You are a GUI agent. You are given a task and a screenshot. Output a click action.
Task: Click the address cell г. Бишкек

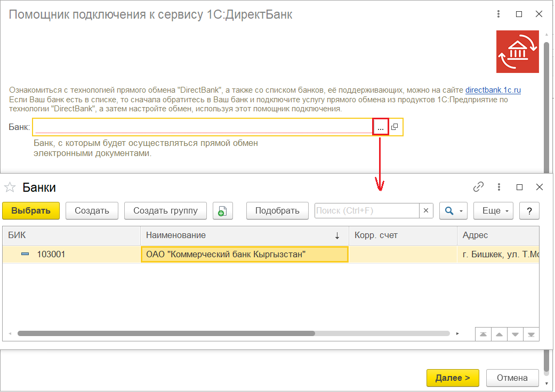[498, 255]
